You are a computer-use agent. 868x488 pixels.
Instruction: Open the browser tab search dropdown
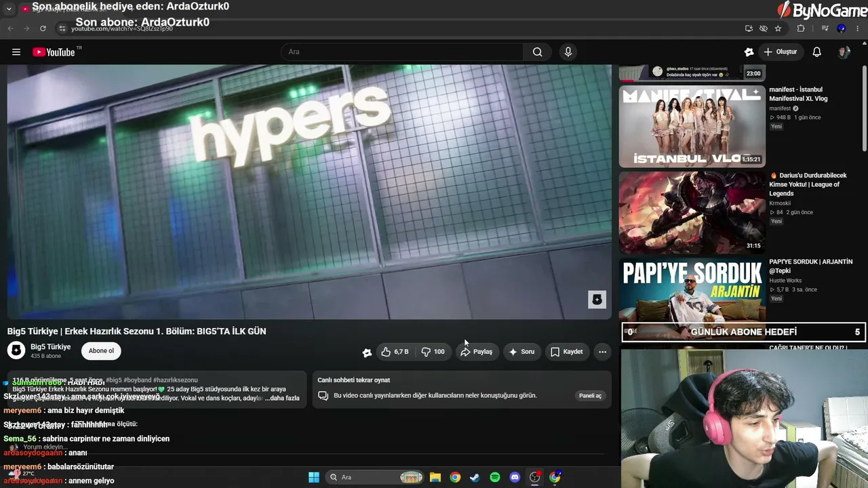tap(9, 9)
